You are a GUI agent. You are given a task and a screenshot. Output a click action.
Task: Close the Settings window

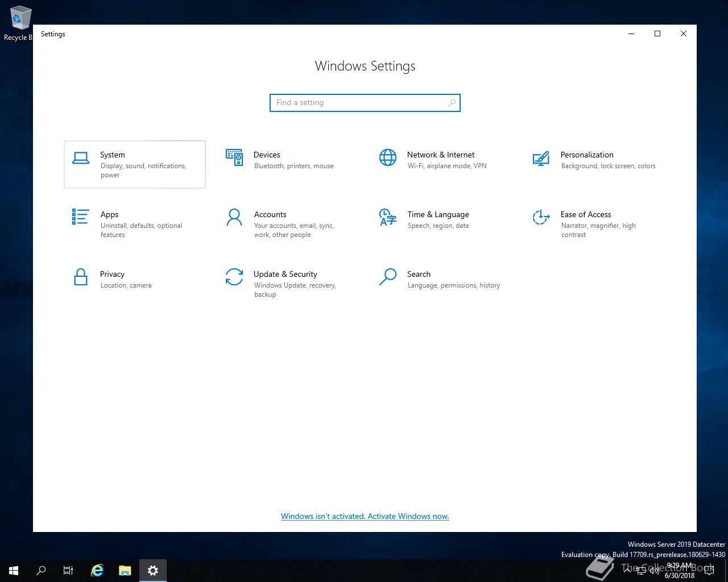click(x=684, y=34)
